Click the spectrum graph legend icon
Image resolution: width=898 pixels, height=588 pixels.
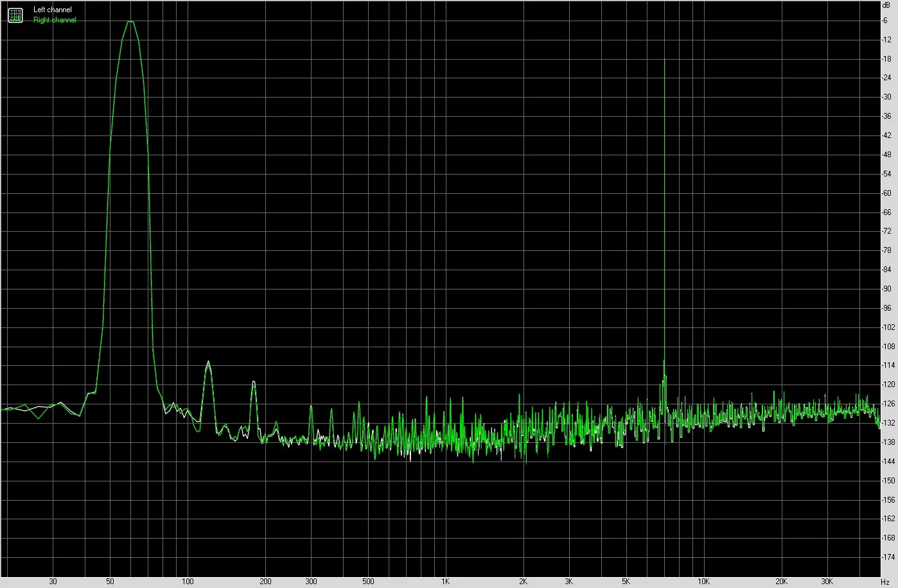(15, 15)
